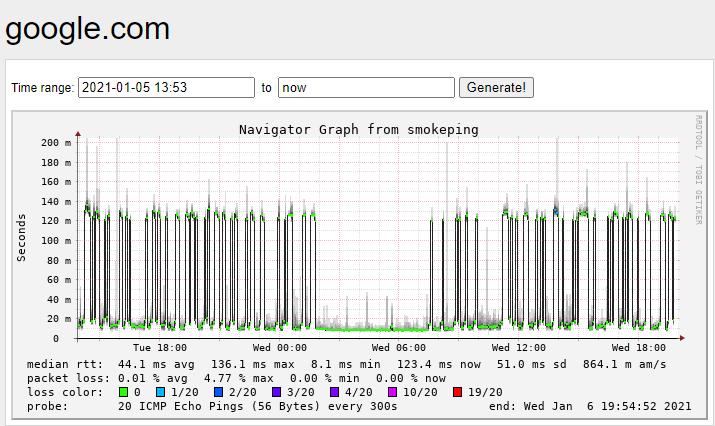This screenshot has width=715, height=426.
Task: Click the 'end: Wed Jan 6 19:54:52 2021' timestamp
Action: (x=590, y=406)
